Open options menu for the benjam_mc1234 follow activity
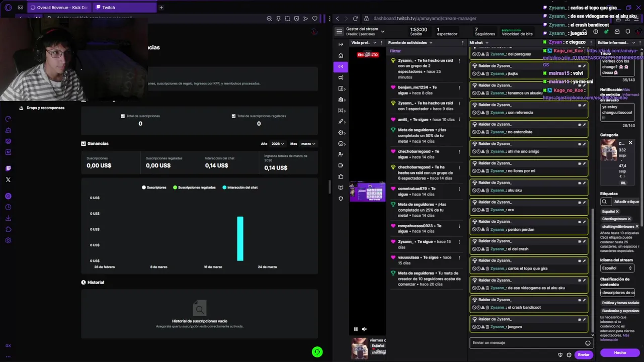Viewport: 644px width, 362px height. click(459, 87)
